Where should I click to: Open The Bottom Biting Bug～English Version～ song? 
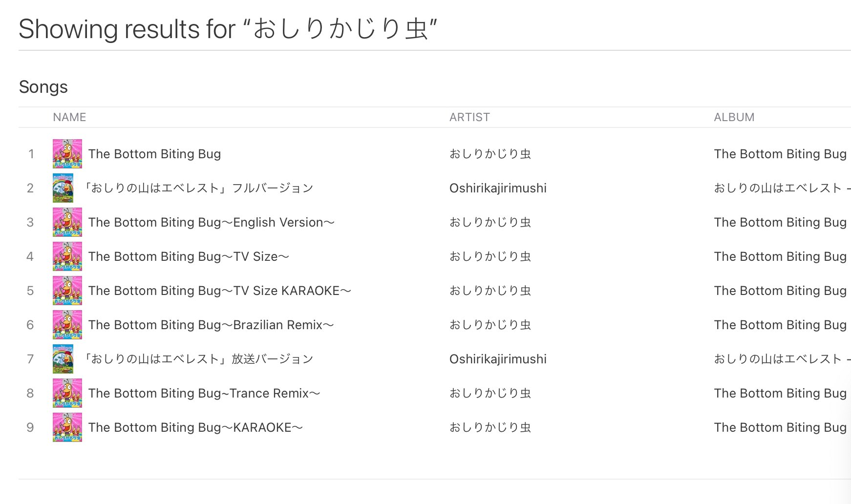point(212,222)
